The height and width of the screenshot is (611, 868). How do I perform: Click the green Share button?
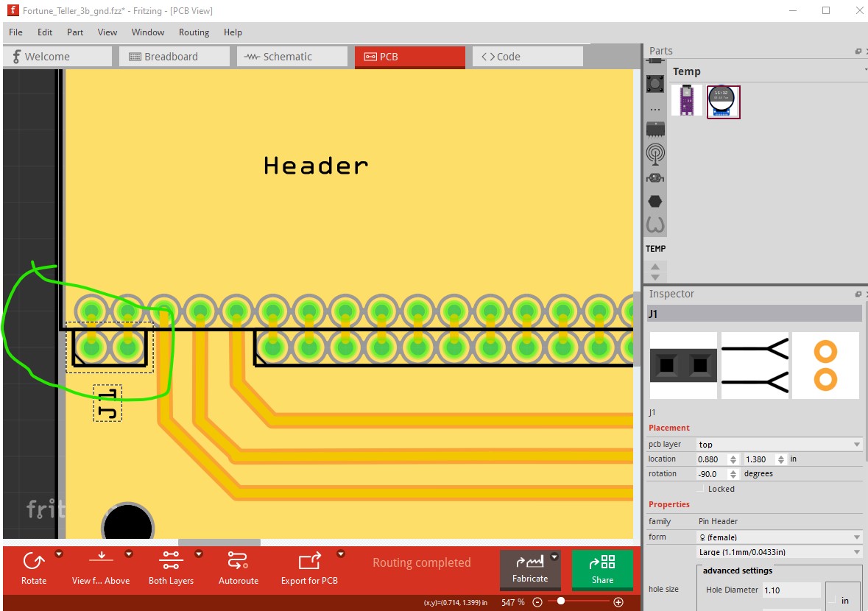[602, 569]
